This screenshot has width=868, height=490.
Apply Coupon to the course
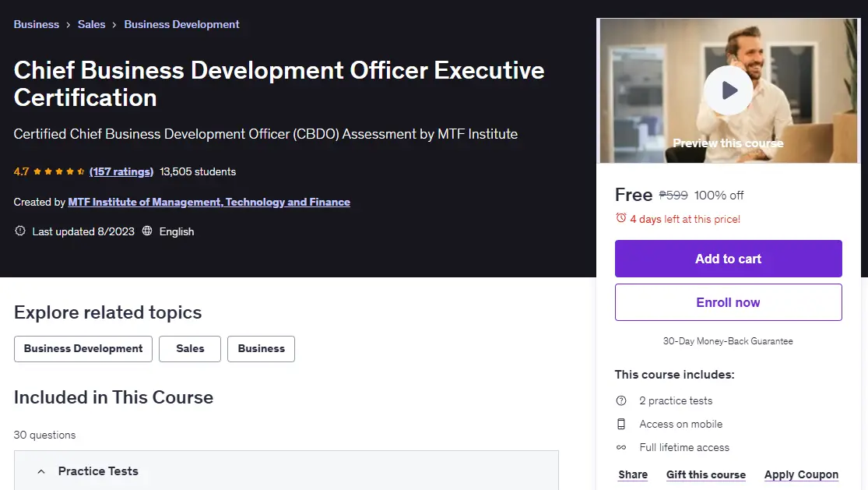(x=801, y=474)
